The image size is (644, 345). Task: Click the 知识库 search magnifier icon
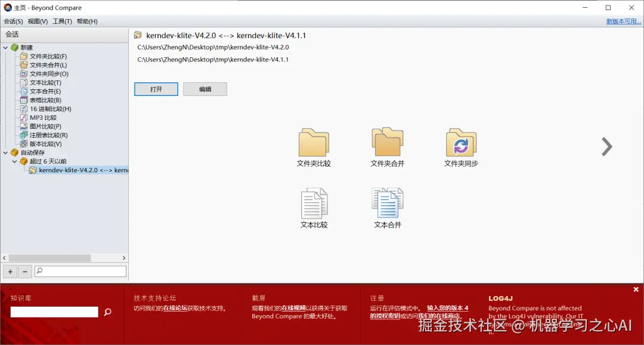(x=107, y=312)
